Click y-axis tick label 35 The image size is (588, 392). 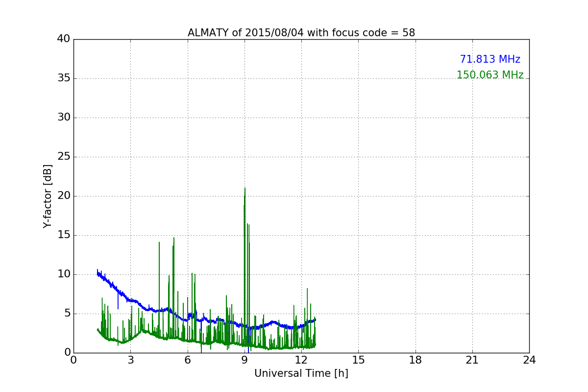coord(63,78)
